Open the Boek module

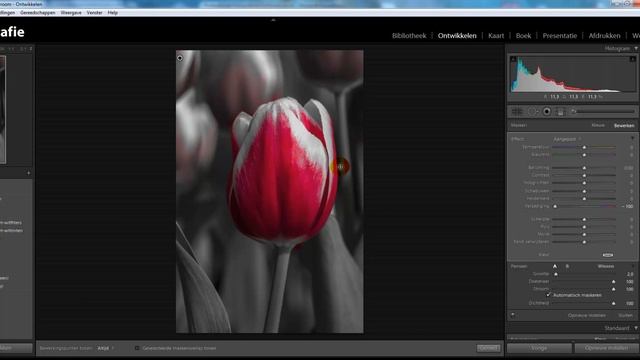(x=523, y=36)
